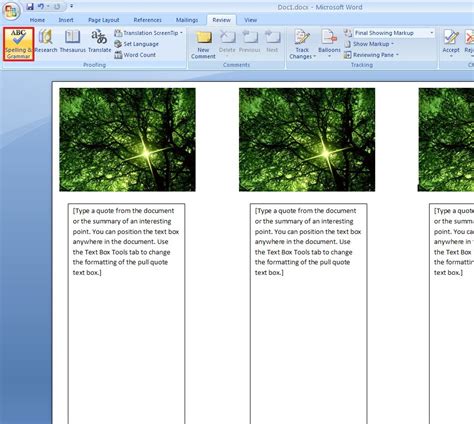Select the first forest picture
474x424 pixels.
[127, 140]
